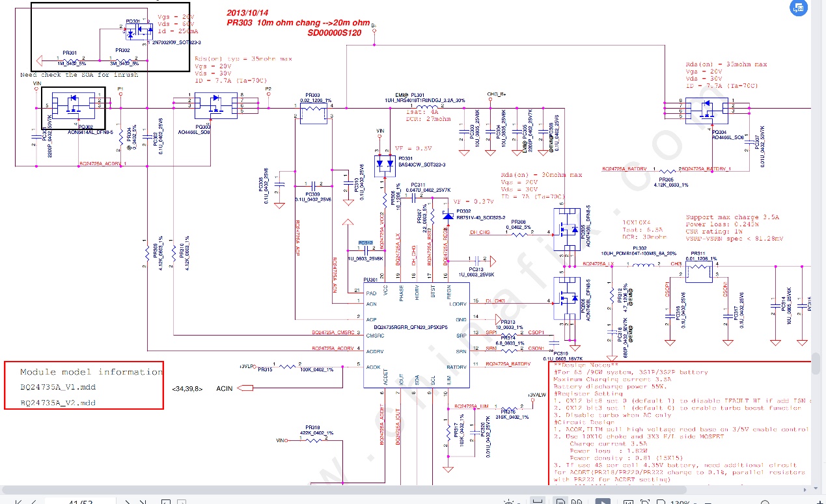Toggle continuous scrolling mode

tap(538, 502)
